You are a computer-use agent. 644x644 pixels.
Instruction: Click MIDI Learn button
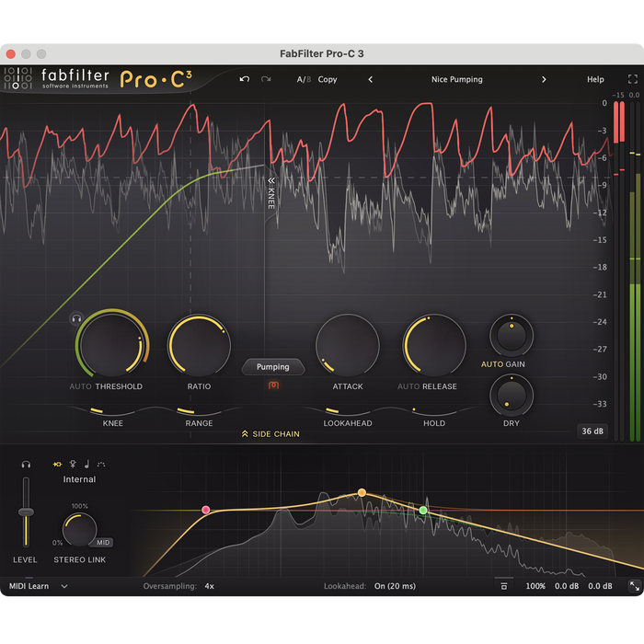point(29,586)
